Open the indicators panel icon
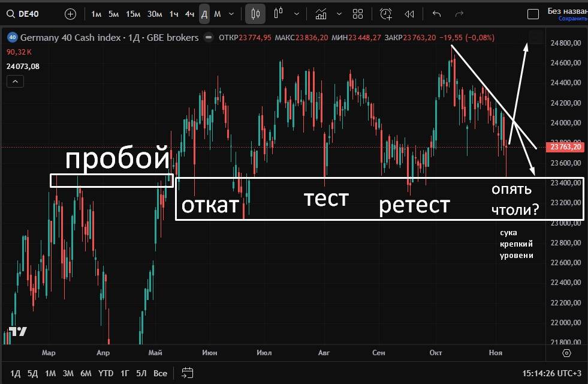The height and width of the screenshot is (384, 588). (321, 14)
